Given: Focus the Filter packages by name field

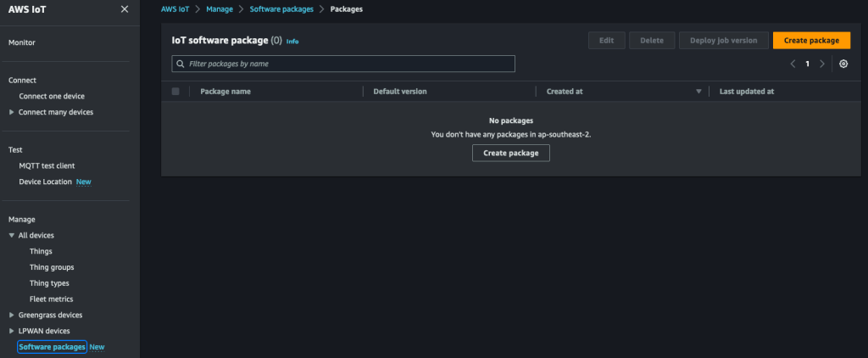Looking at the screenshot, I should pos(343,64).
